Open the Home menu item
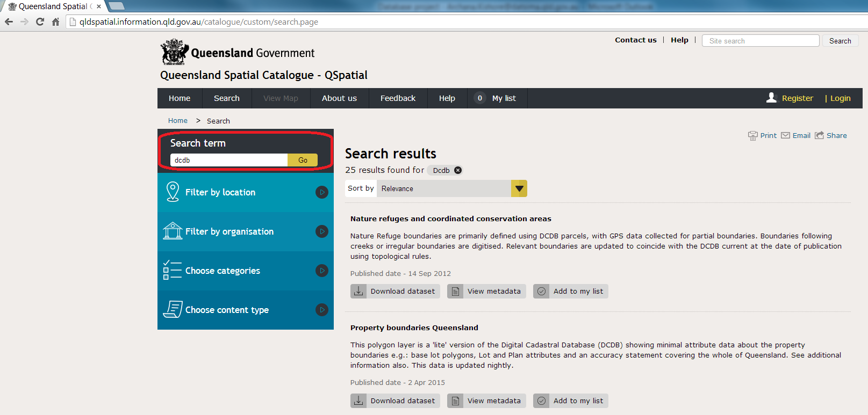868x415 pixels. click(x=180, y=98)
